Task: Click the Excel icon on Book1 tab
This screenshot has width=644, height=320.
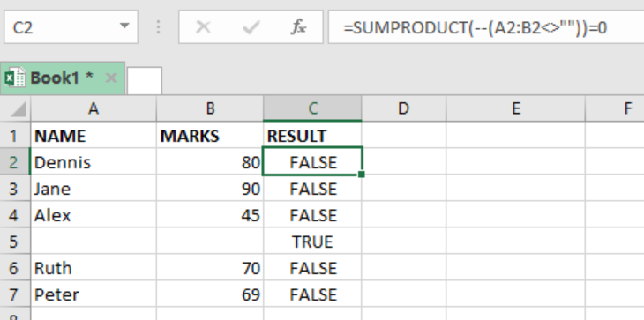Action: click(15, 78)
